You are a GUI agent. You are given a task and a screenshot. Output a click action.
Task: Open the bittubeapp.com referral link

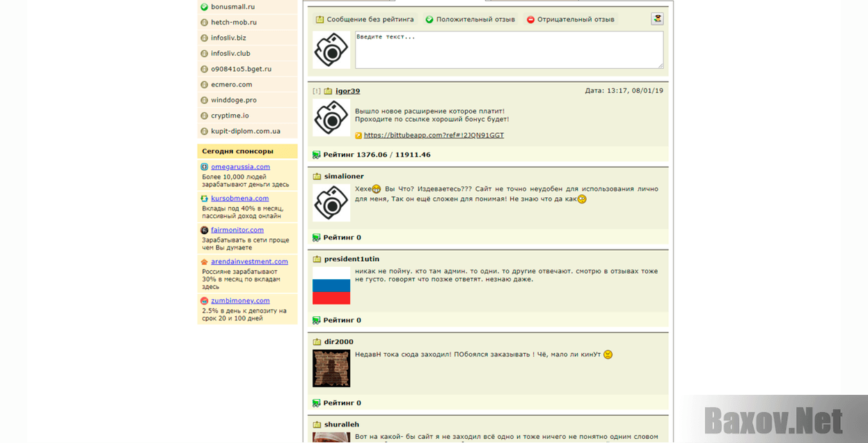click(434, 135)
